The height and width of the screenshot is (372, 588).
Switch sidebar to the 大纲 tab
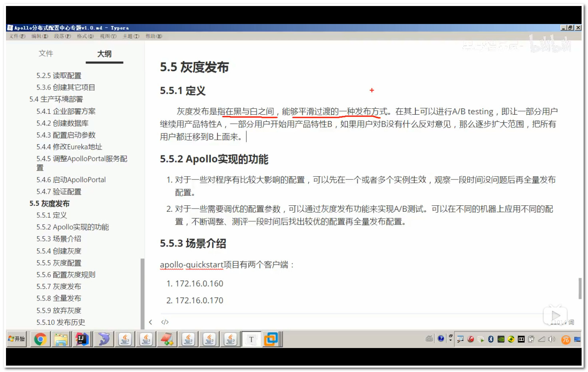coord(104,54)
